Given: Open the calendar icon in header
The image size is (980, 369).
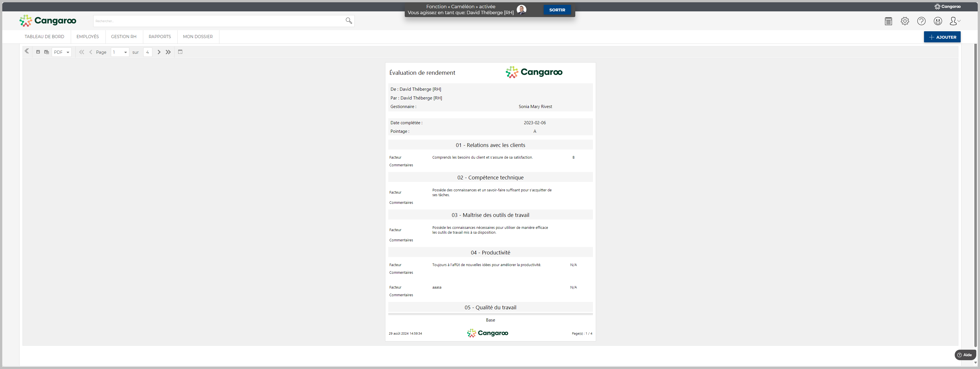Looking at the screenshot, I should pyautogui.click(x=888, y=21).
